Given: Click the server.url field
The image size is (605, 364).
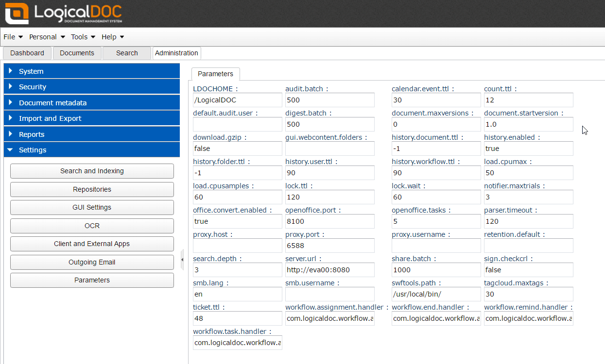Looking at the screenshot, I should tap(330, 270).
